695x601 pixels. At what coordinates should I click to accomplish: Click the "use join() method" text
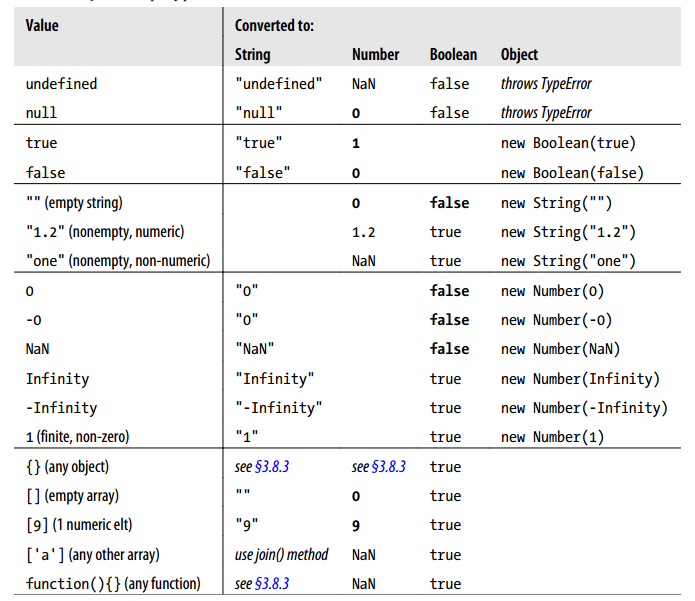281,555
